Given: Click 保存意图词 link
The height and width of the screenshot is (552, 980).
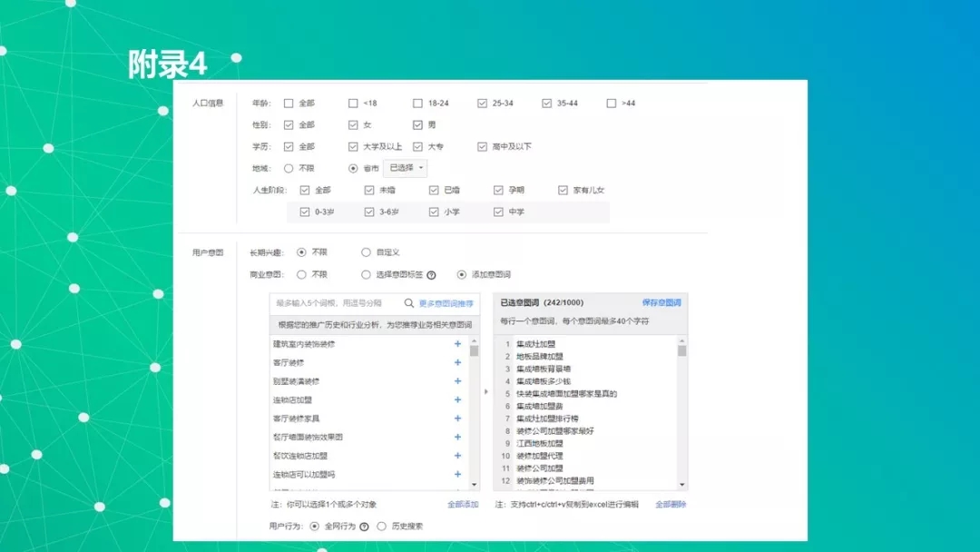Looking at the screenshot, I should (661, 302).
